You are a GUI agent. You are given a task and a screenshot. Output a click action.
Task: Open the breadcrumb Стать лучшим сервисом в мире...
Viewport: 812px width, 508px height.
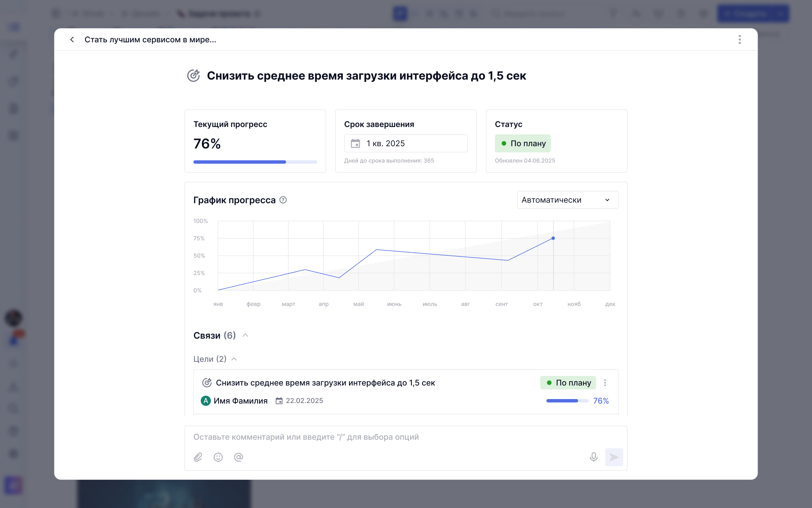(x=150, y=40)
